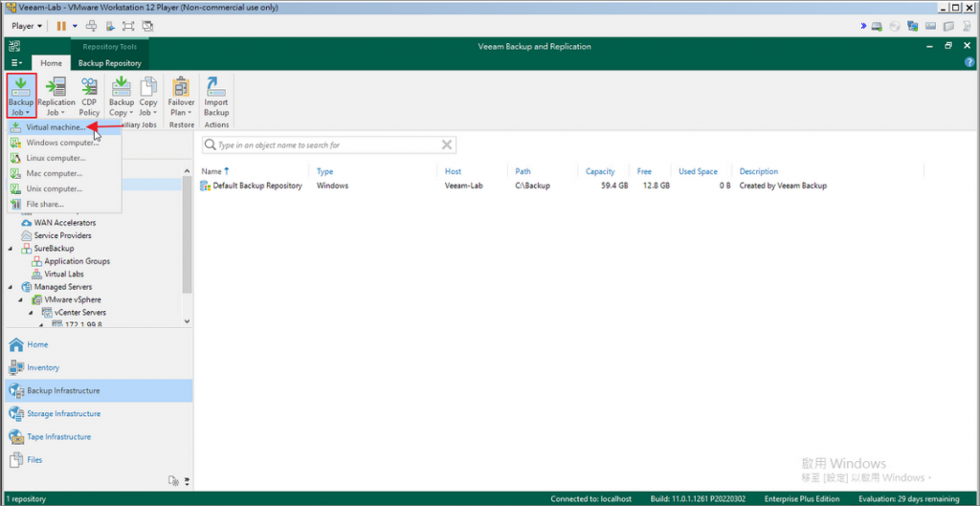This screenshot has height=506, width=980.
Task: Click 'Evaluation: 29 days remaining' in status bar
Action: pyautogui.click(x=908, y=499)
